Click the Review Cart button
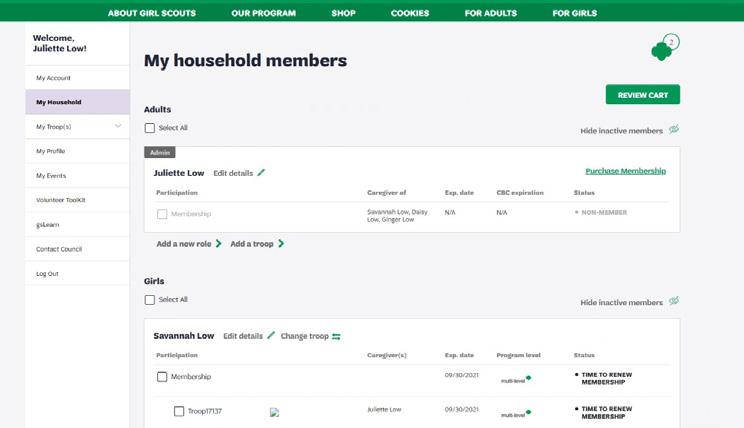 (x=642, y=94)
